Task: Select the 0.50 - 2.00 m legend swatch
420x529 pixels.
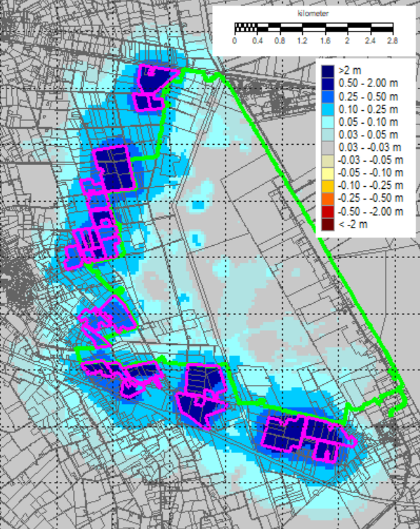Action: [327, 84]
